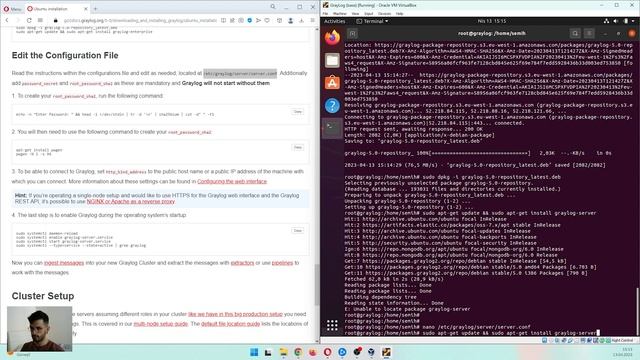640x360 pixels.
Task: Open Opera from Windows taskbar
Action: tap(327, 352)
